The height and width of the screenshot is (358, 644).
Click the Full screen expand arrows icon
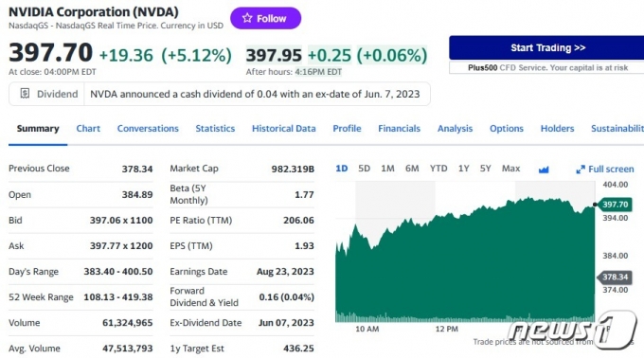(x=581, y=170)
